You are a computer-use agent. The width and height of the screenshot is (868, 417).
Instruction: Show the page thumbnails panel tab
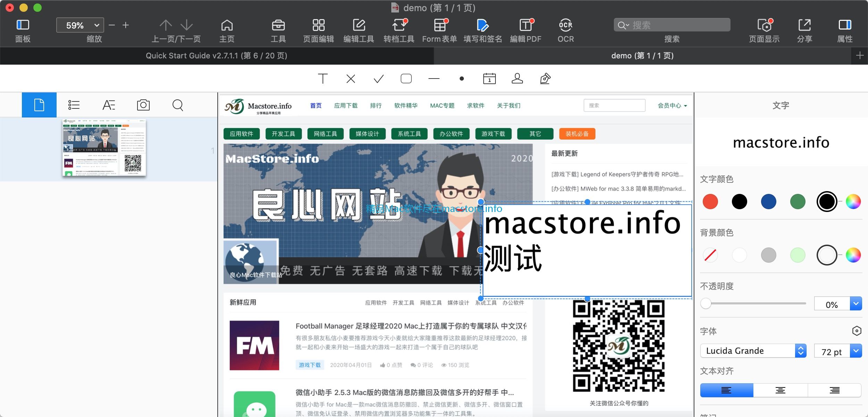[39, 105]
